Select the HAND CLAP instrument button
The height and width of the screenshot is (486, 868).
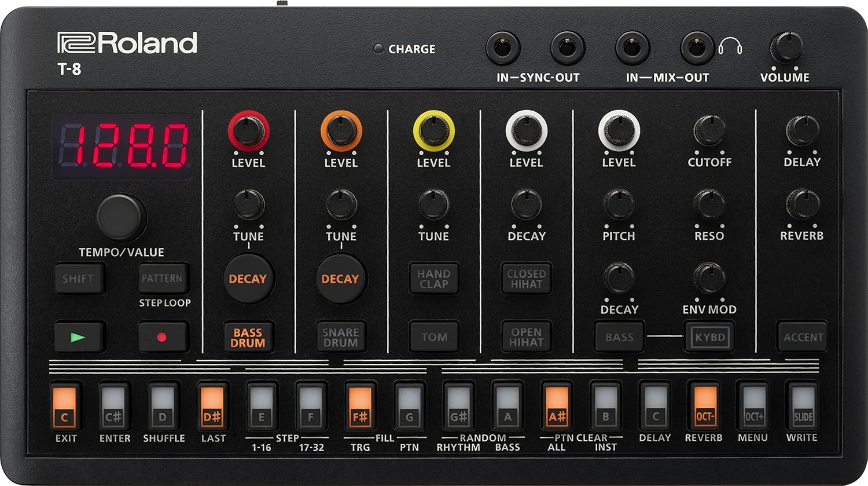[x=433, y=279]
